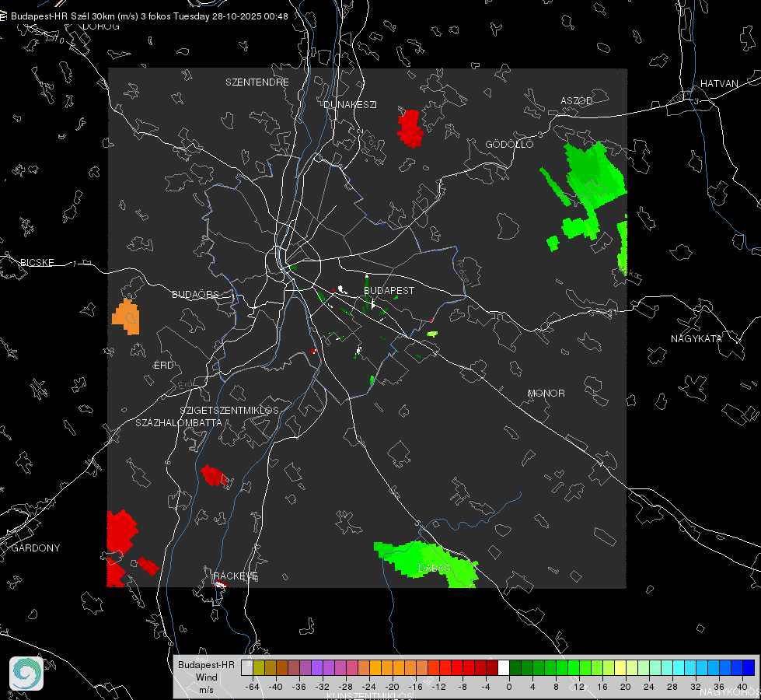Click the "24" legend tick value
The width and height of the screenshot is (761, 700).
point(649,687)
